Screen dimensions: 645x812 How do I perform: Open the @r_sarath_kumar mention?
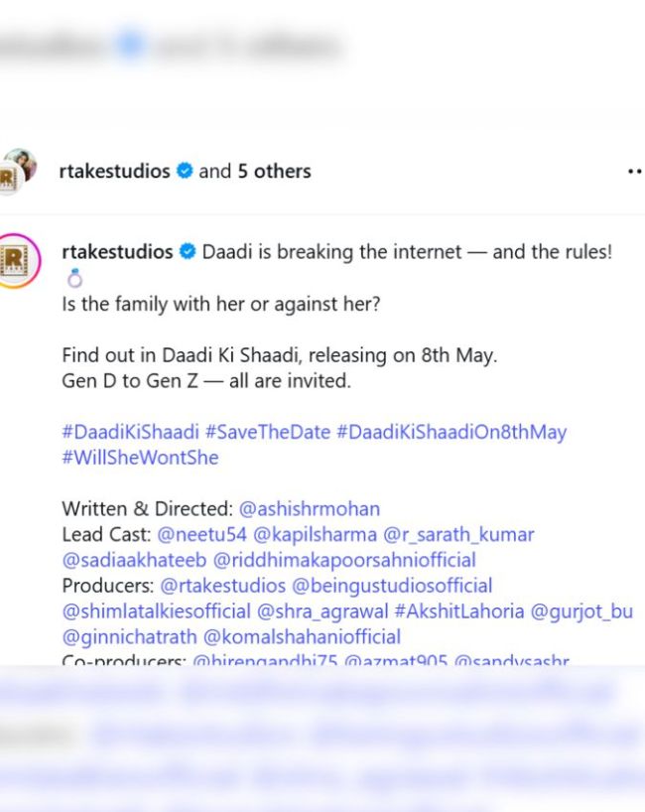coord(458,535)
